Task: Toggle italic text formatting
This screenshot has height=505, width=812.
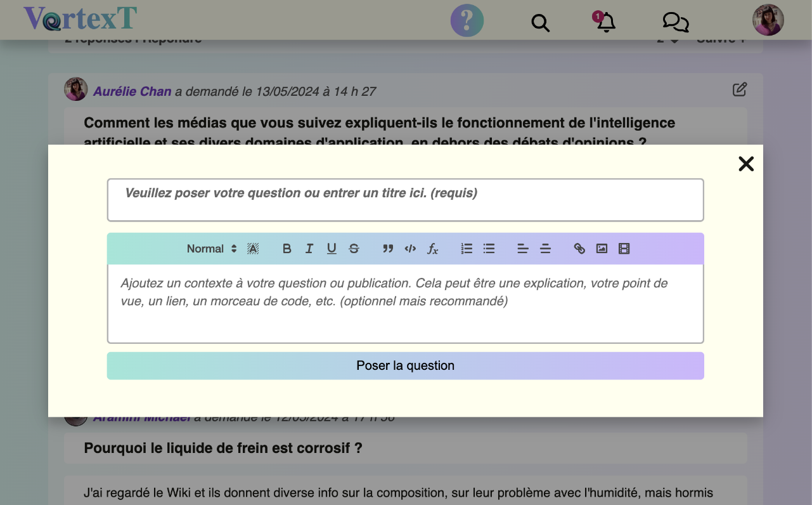Action: click(309, 249)
